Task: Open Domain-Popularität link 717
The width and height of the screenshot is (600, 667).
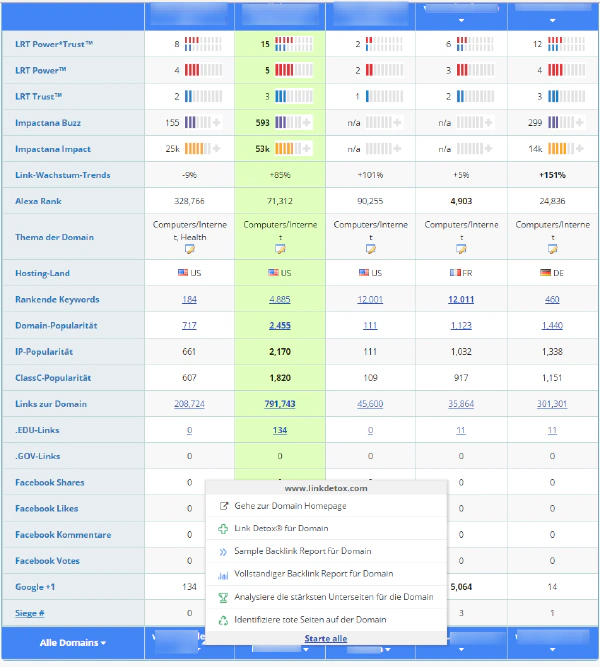Action: (189, 325)
